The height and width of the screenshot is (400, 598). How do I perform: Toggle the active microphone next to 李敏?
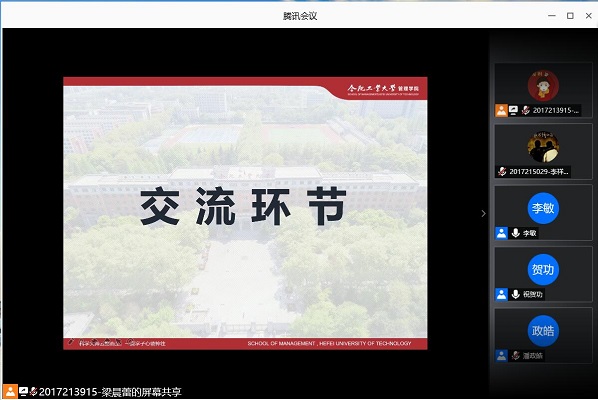[516, 233]
